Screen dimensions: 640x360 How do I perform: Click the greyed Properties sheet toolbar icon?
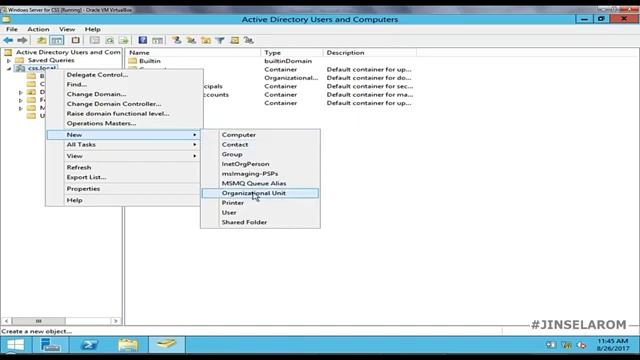[94, 40]
